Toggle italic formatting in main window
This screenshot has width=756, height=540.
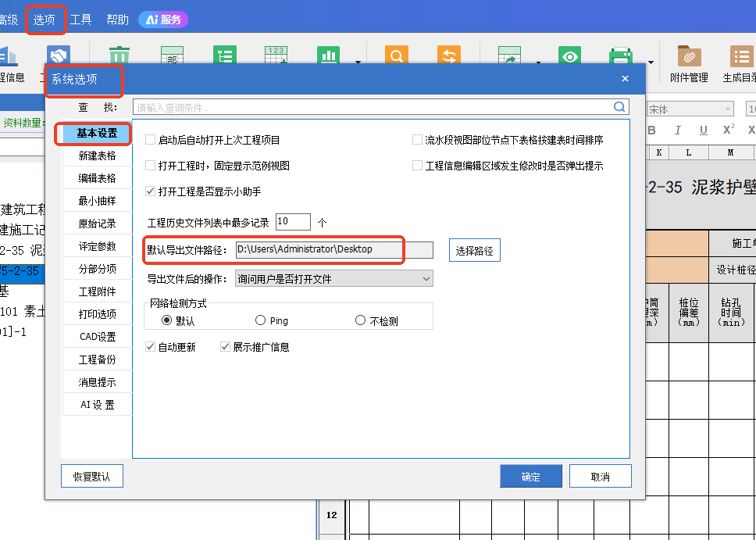[x=678, y=130]
